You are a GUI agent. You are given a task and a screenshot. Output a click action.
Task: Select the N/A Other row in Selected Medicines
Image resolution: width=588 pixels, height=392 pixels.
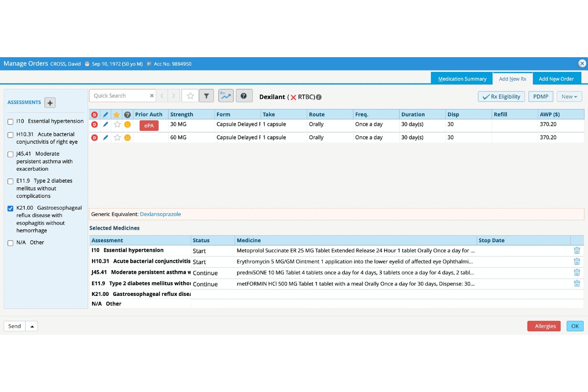[336, 304]
